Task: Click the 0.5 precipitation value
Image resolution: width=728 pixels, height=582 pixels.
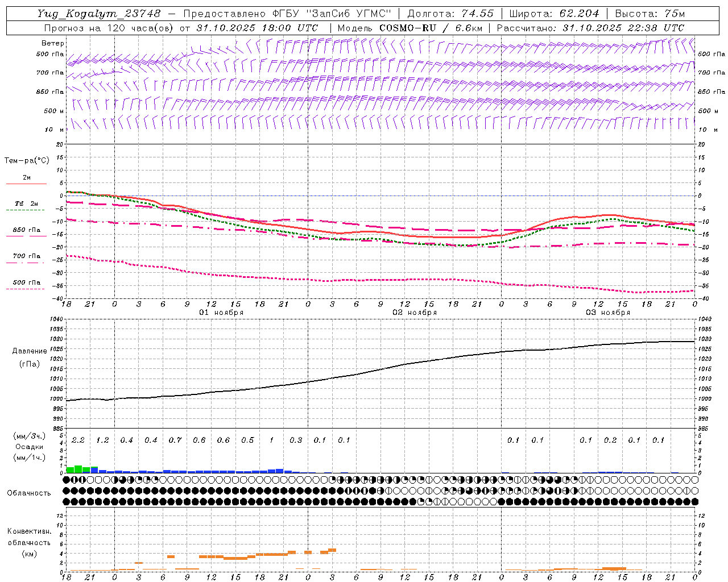Action: [x=247, y=440]
